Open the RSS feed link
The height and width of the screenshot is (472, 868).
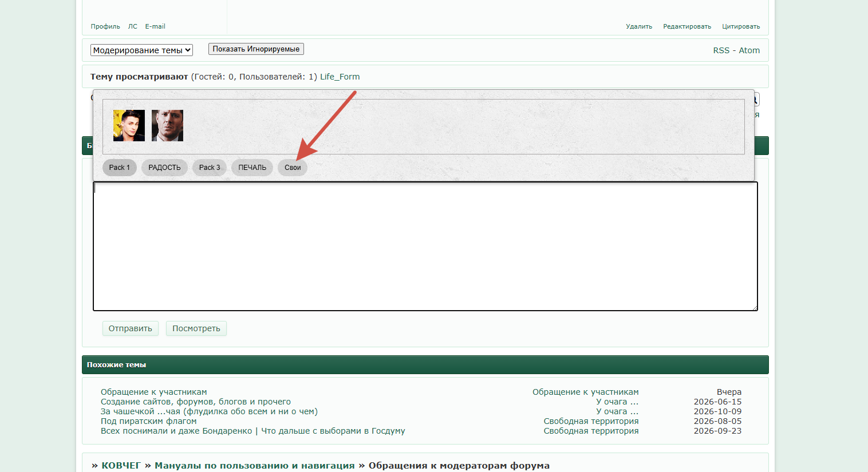[721, 50]
